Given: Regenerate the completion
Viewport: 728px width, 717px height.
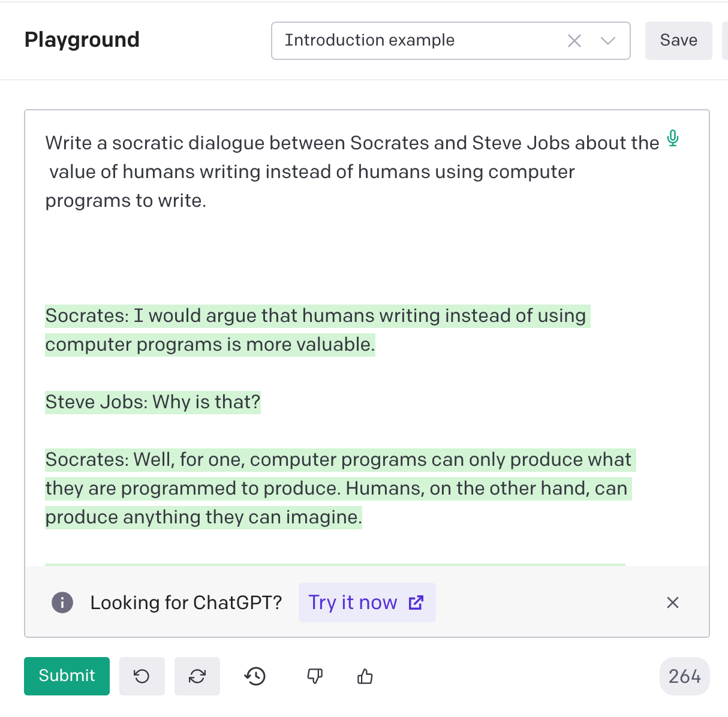Looking at the screenshot, I should [197, 676].
